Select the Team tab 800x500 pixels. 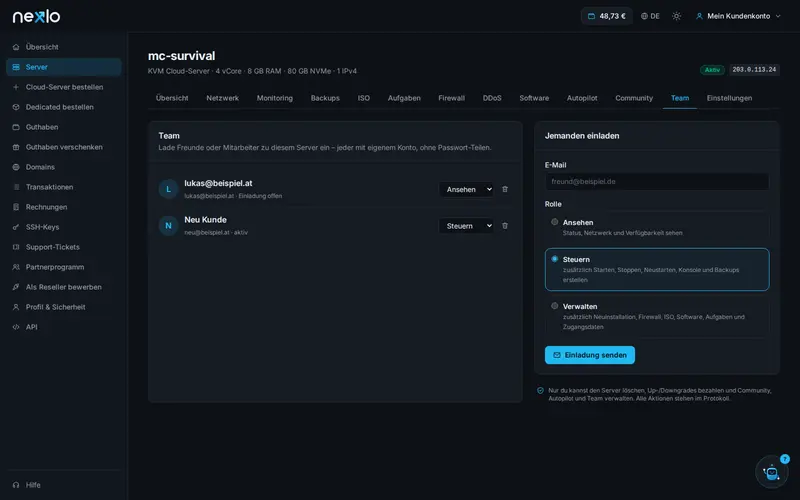tap(680, 98)
